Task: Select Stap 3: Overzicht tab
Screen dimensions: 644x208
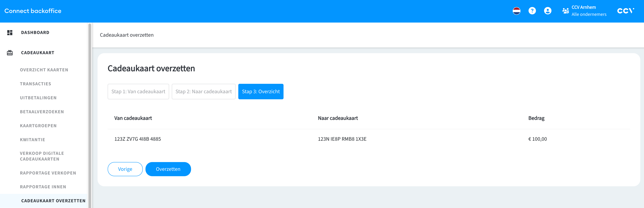Action: (261, 92)
